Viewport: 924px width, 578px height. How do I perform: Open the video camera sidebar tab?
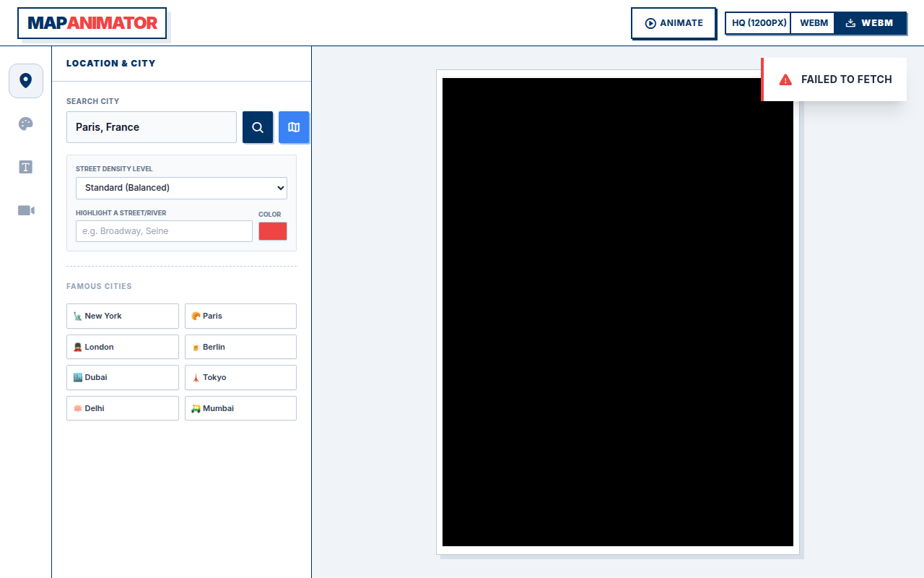(26, 210)
